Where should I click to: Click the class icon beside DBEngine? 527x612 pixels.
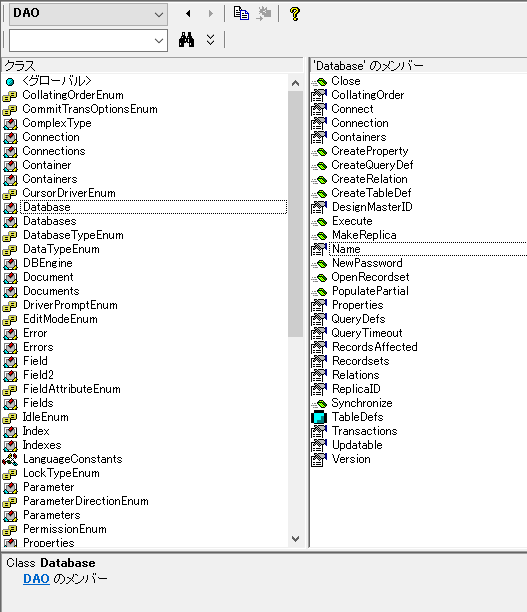click(10, 263)
